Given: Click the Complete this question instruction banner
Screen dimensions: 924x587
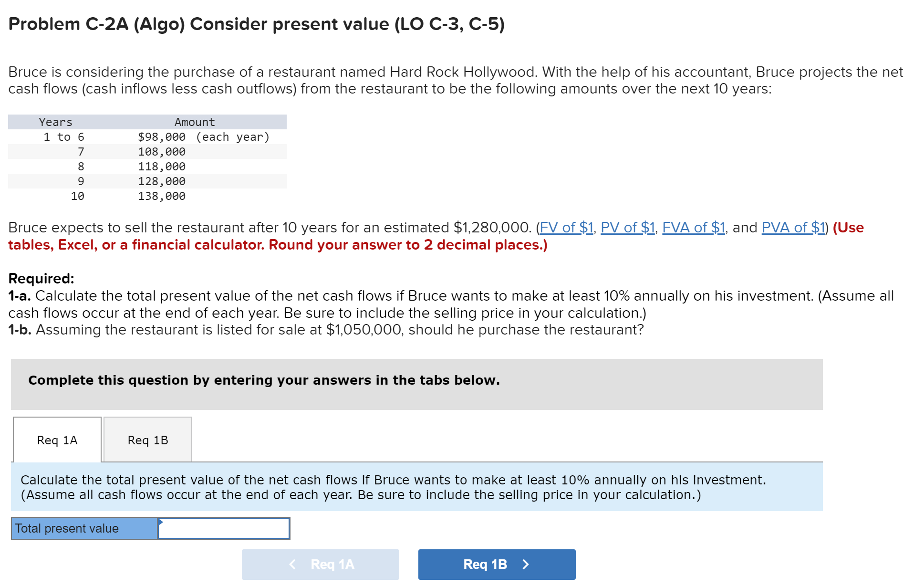Looking at the screenshot, I should (x=264, y=380).
